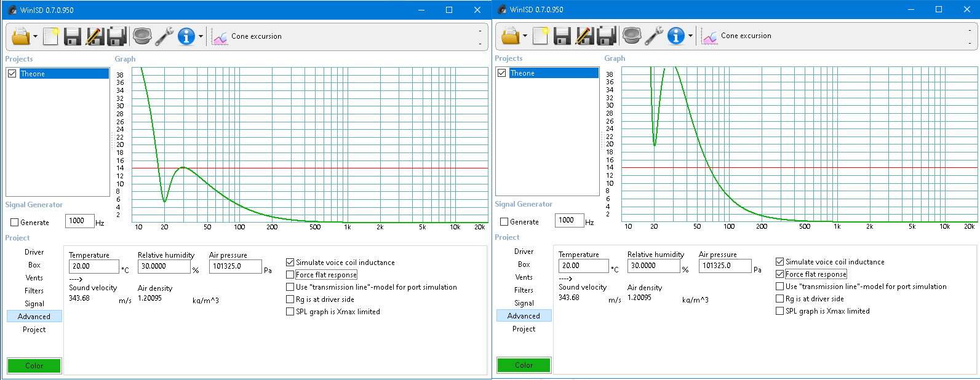Click Temperature field in right window

[583, 266]
